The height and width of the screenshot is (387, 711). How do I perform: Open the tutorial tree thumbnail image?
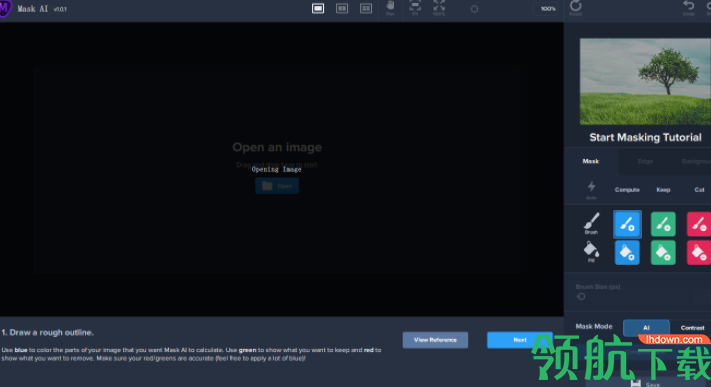point(645,81)
